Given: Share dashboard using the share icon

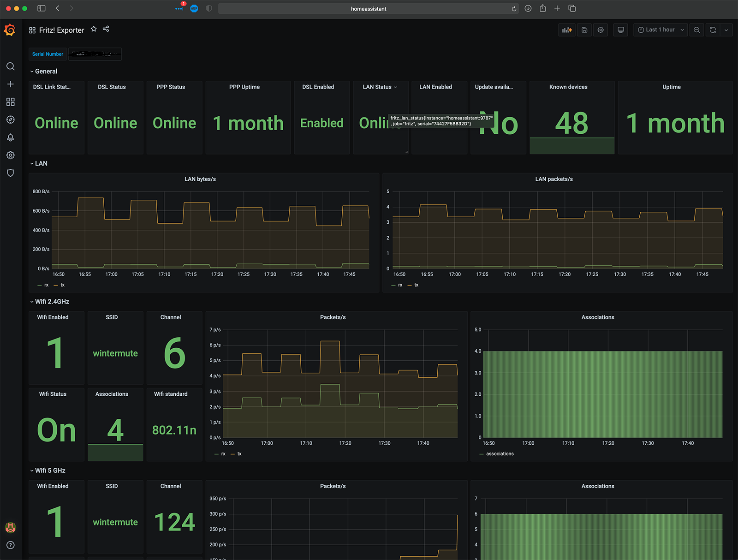Looking at the screenshot, I should 106,29.
